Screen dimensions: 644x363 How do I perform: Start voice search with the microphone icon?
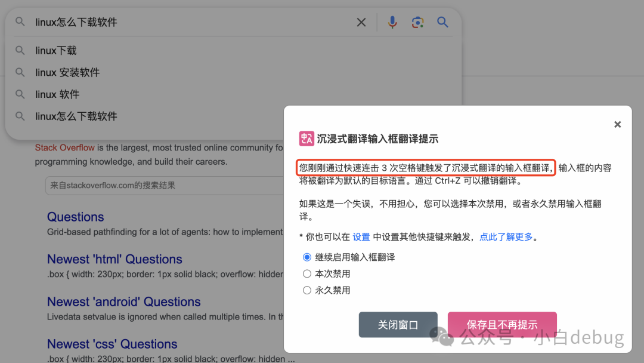pos(392,22)
